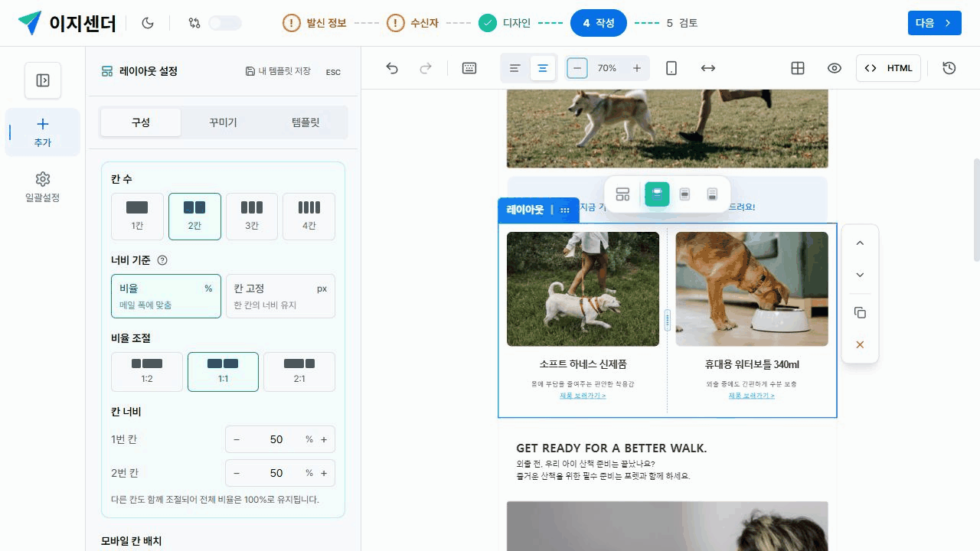Screen dimensions: 980x551
Task: Duplicate the selected layout block
Action: click(860, 313)
